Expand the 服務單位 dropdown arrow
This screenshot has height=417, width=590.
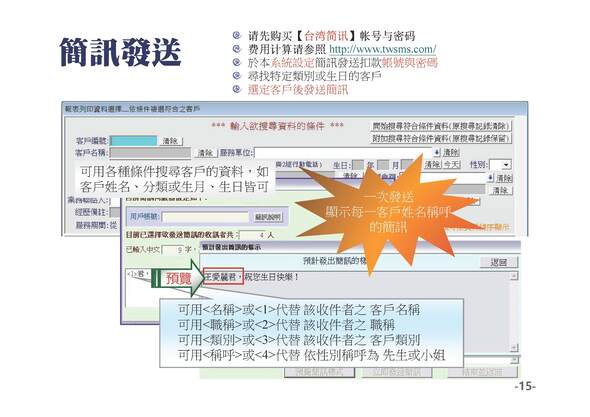pos(436,152)
